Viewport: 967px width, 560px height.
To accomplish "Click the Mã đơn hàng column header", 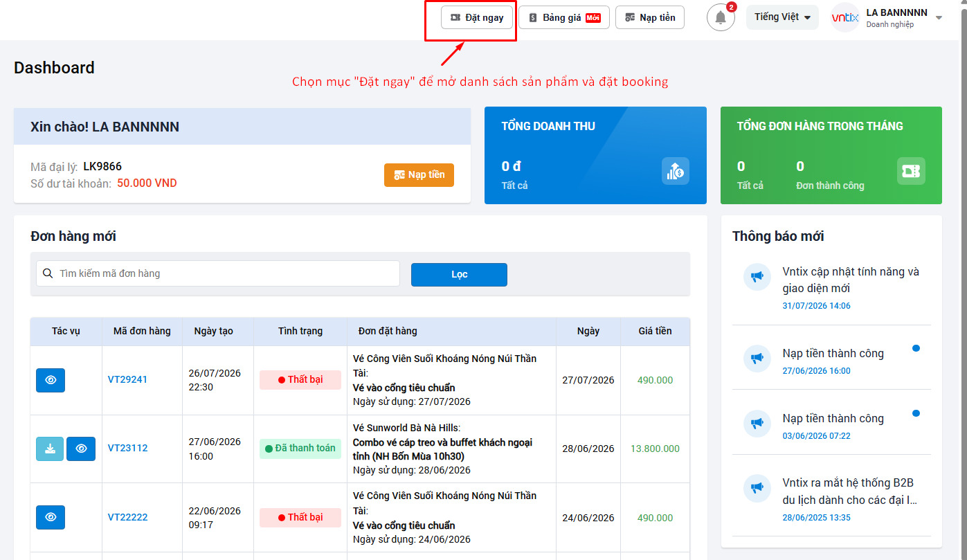I will (142, 332).
